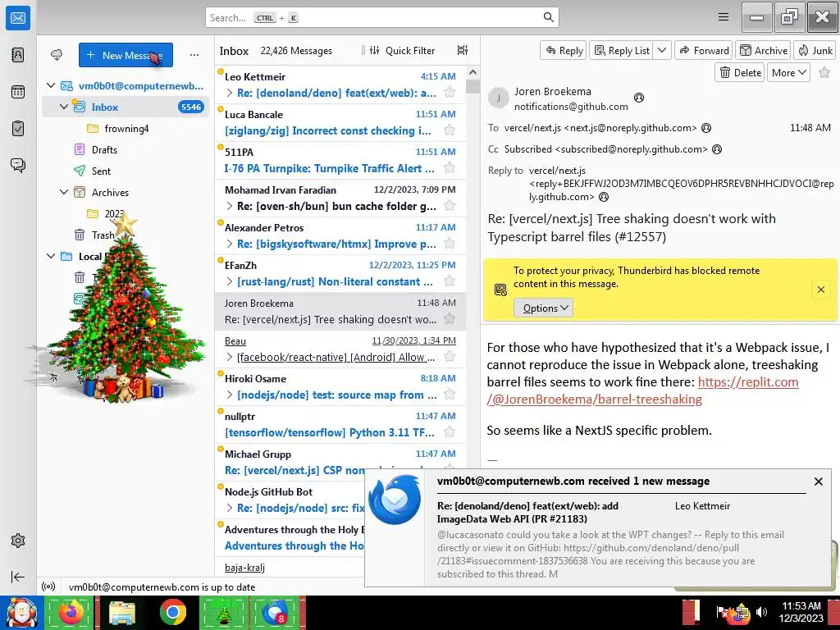Open the Christmas tree taskbar app
Viewport: 840px width, 630px height.
pos(224,612)
